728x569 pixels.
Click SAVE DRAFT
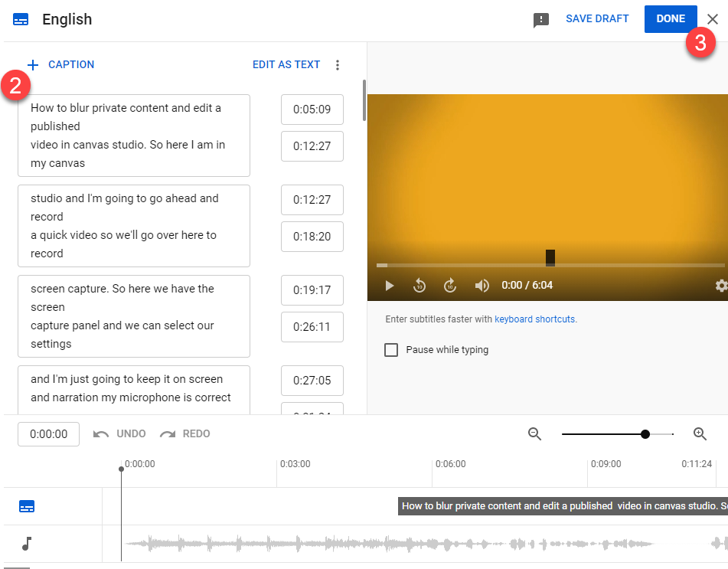[597, 18]
